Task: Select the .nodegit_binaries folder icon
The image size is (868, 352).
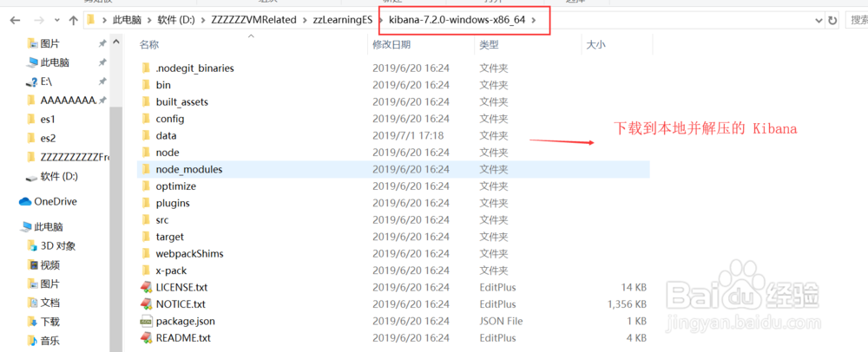Action: pyautogui.click(x=146, y=68)
